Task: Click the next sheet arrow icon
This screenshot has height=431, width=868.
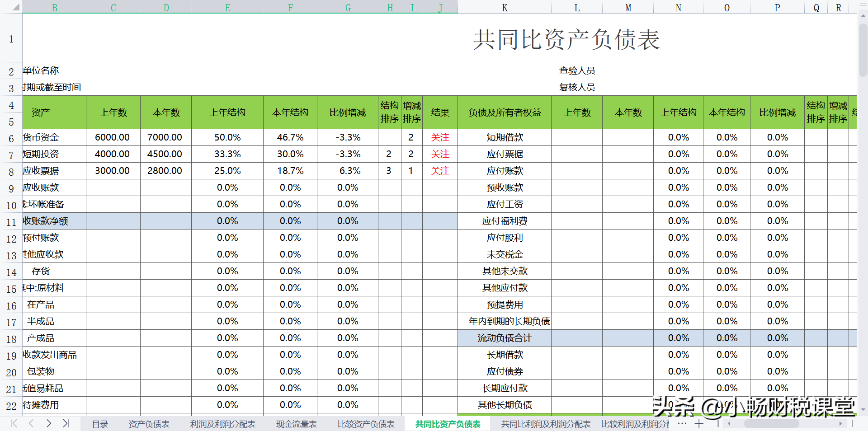Action: coord(48,424)
